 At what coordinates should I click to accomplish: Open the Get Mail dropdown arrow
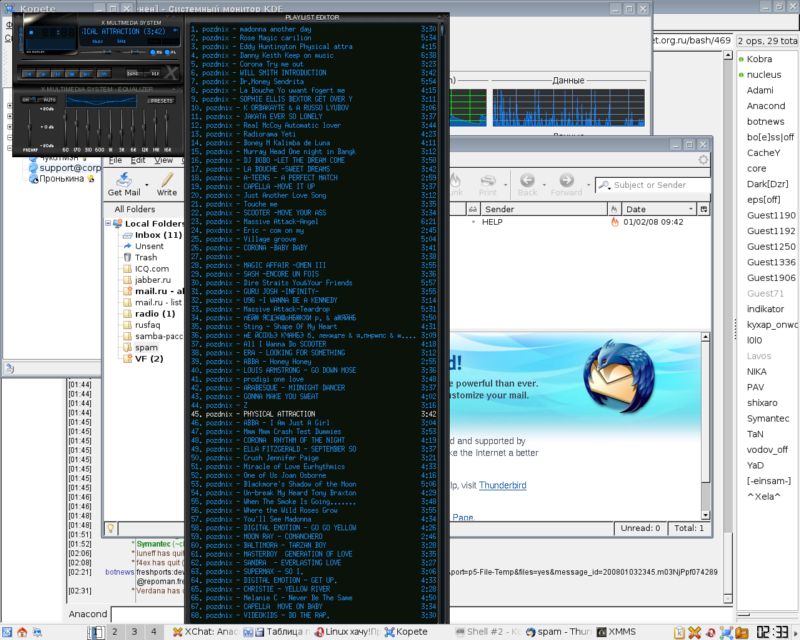146,184
